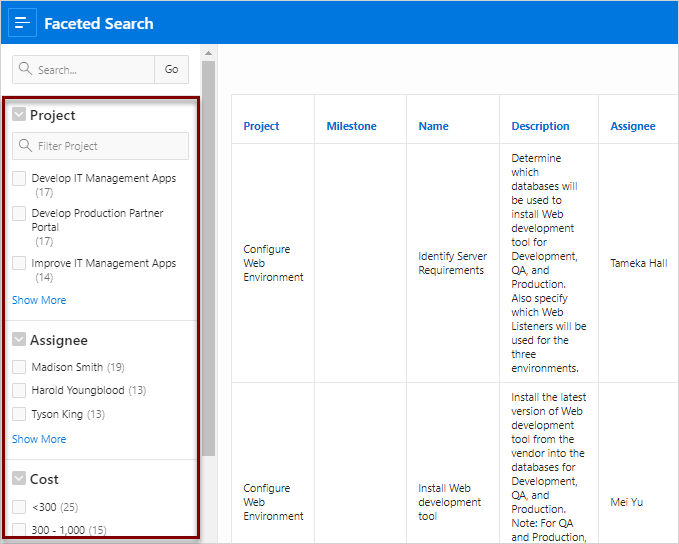Check Develop IT Management Apps
The image size is (679, 544).
click(19, 179)
